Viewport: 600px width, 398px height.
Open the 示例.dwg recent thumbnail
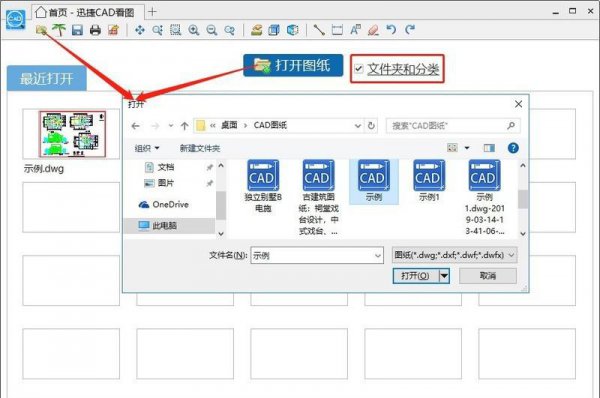point(71,134)
